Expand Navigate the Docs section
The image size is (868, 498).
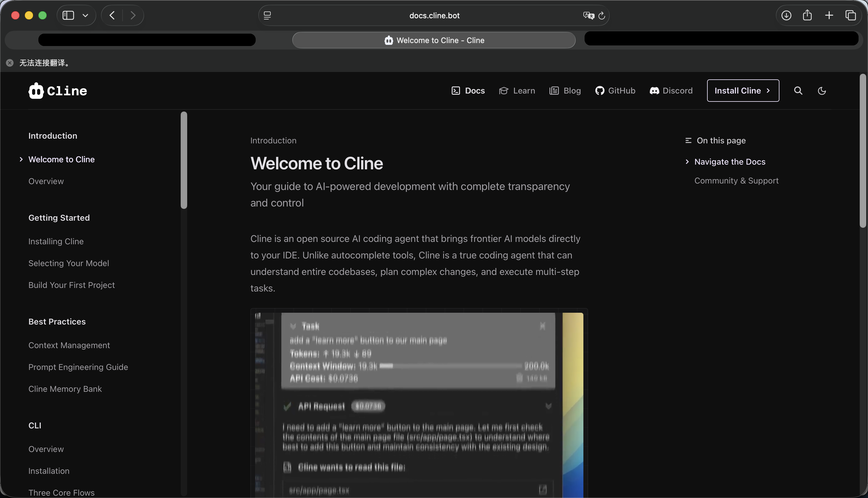click(x=729, y=162)
